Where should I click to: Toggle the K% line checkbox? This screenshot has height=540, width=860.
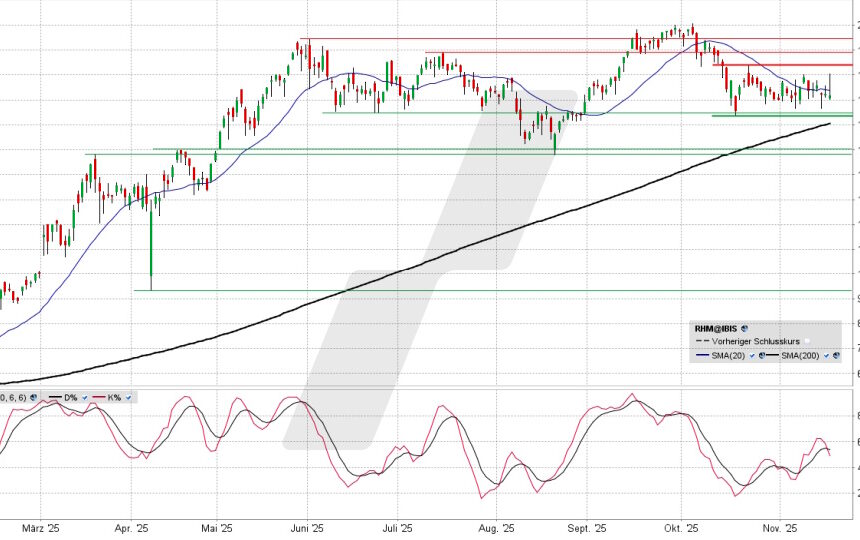point(128,398)
